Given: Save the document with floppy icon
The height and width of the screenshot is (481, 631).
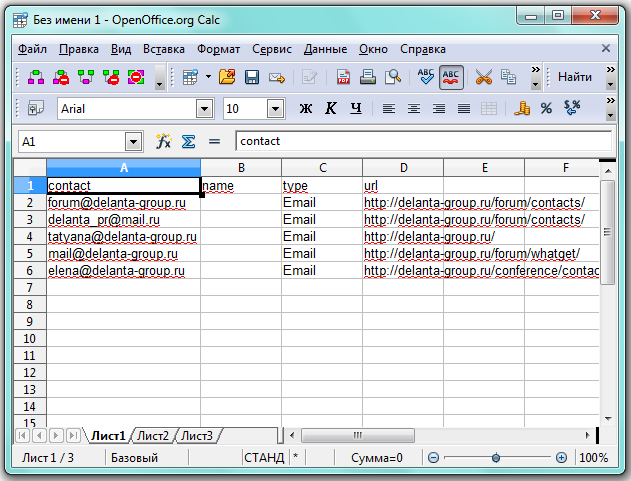Looking at the screenshot, I should [x=252, y=77].
